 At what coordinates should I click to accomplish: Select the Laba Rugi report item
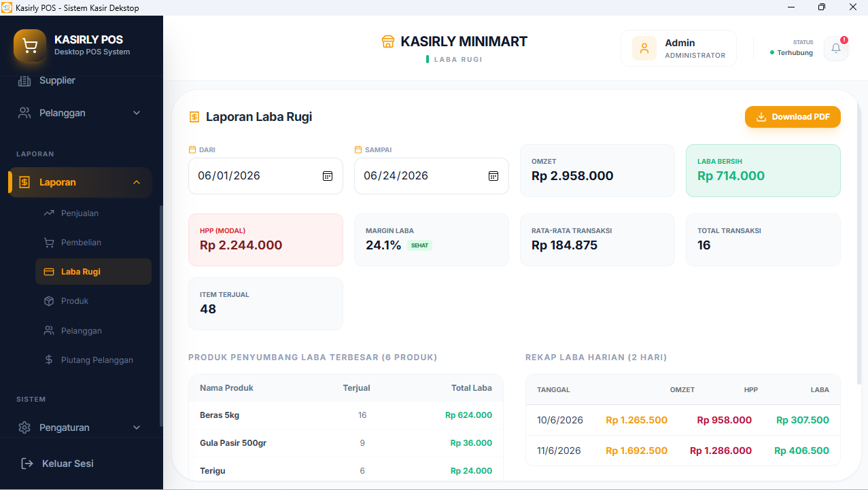93,272
